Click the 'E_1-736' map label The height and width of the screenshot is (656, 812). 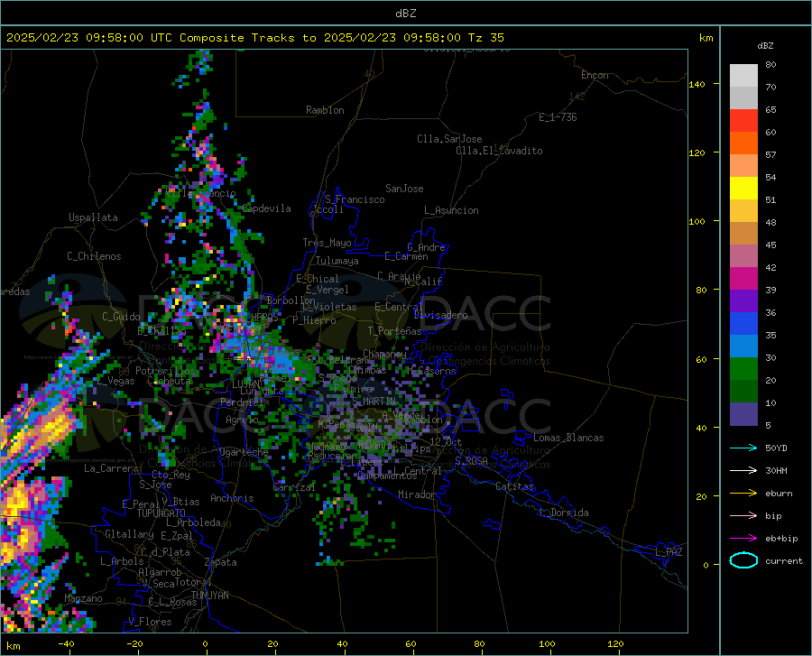pyautogui.click(x=558, y=117)
